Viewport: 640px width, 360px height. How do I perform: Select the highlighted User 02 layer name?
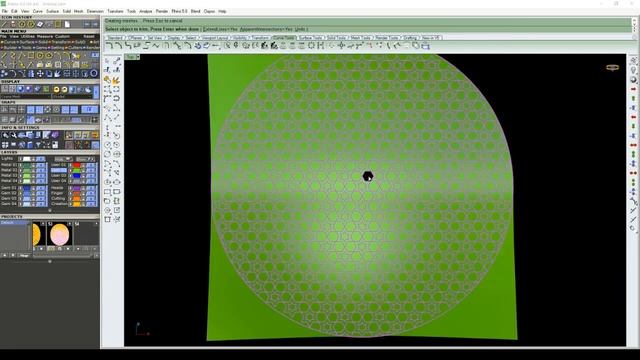click(58, 170)
